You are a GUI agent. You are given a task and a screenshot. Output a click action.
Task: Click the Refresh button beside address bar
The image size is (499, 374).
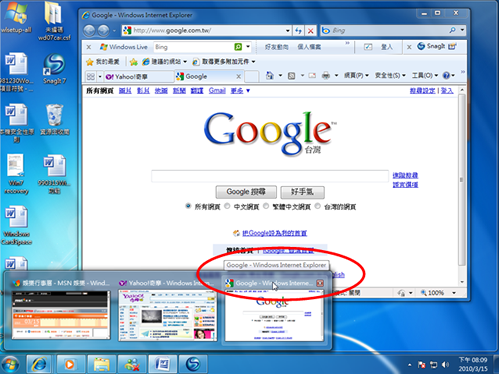[298, 31]
